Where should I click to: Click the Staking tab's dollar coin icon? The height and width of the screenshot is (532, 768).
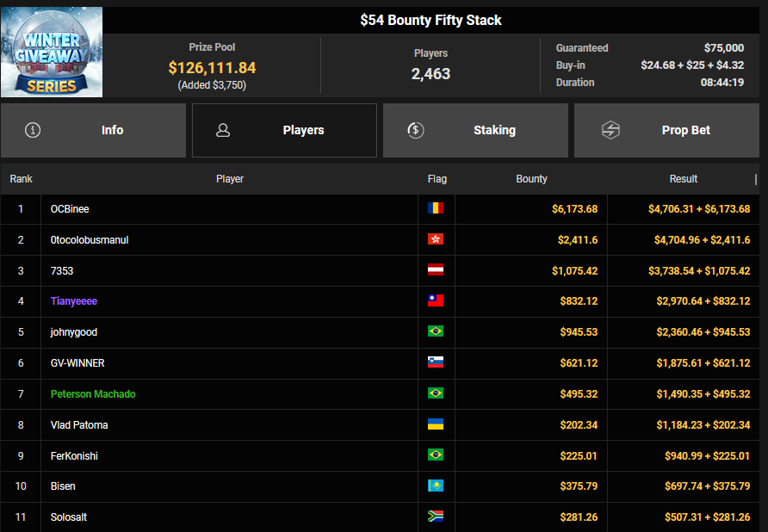coord(415,131)
